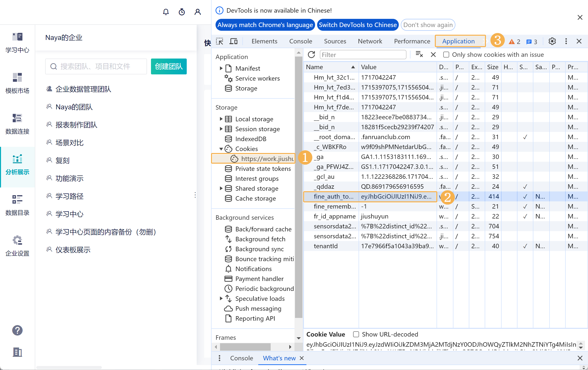Open 企业设置 sidebar section

[x=17, y=247]
